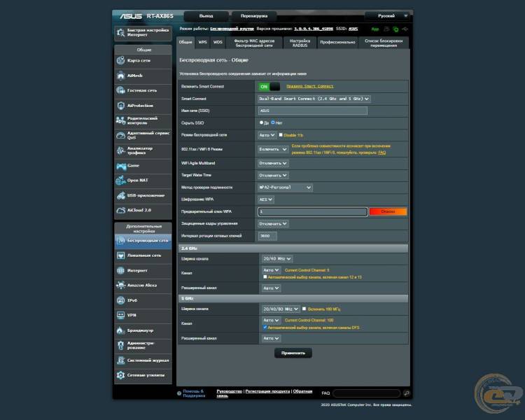Open the Open NAT icon
525x420 pixels.
(x=120, y=180)
